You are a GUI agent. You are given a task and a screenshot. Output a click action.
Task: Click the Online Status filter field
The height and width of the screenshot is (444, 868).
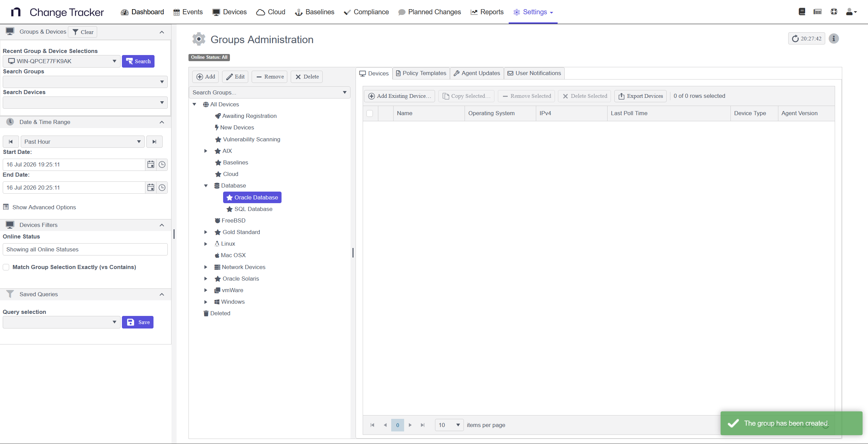[85, 249]
